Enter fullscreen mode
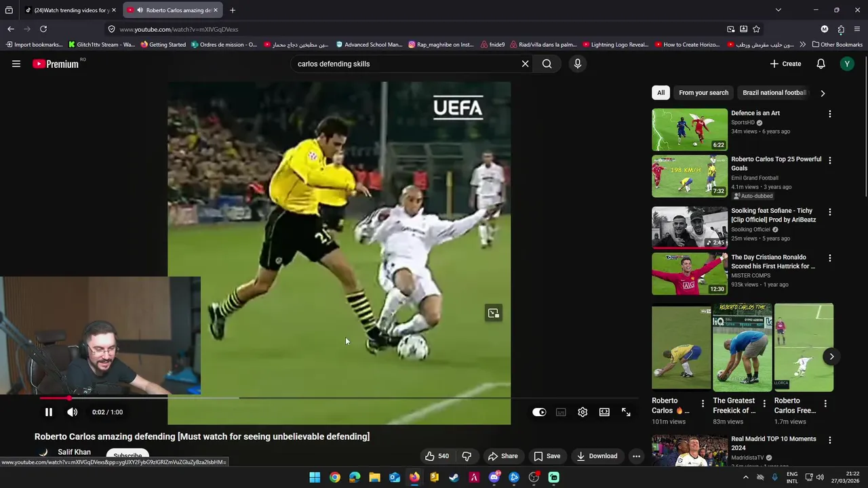 626,412
